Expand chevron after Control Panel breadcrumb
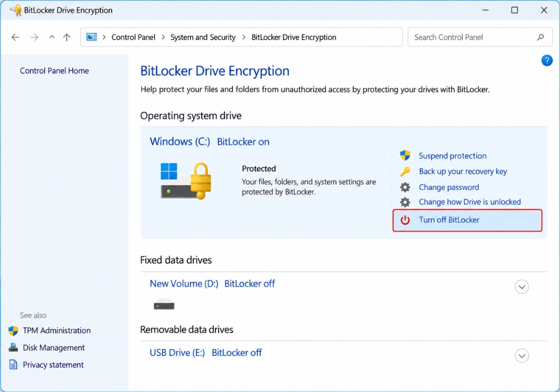 (163, 37)
